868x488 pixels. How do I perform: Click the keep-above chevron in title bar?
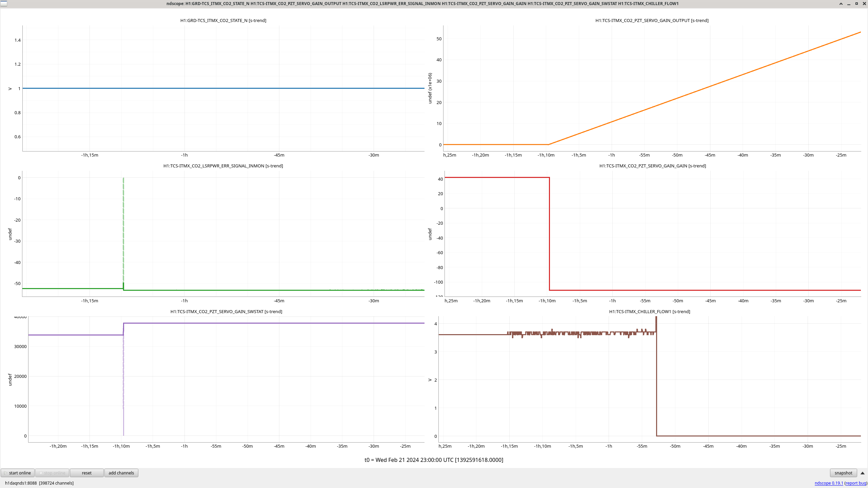[x=841, y=4]
